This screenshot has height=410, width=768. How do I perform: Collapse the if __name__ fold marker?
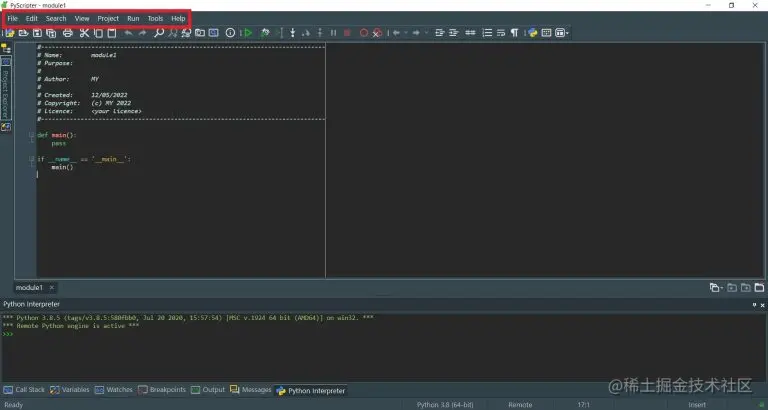pyautogui.click(x=31, y=159)
